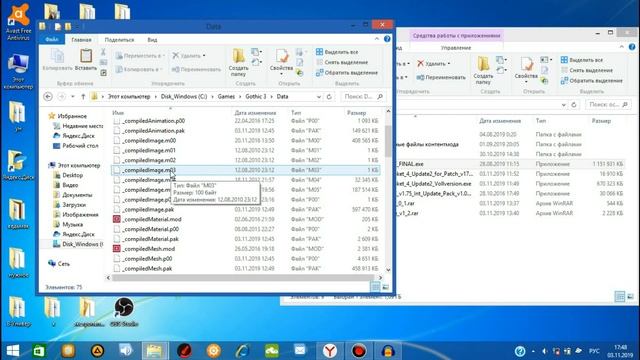Open File Explorer on the taskbar
The image size is (640, 360).
[154, 351]
